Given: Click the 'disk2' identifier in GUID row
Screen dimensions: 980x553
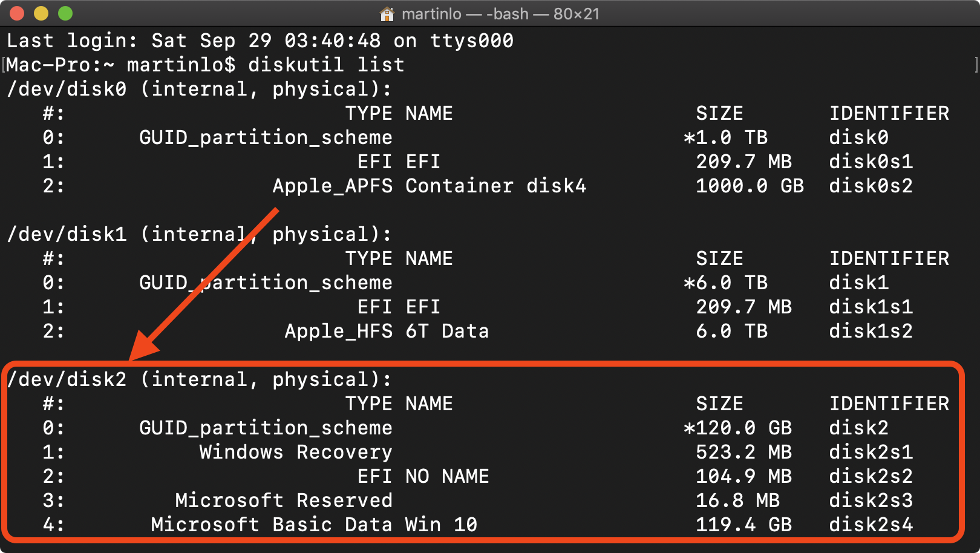Looking at the screenshot, I should 858,428.
